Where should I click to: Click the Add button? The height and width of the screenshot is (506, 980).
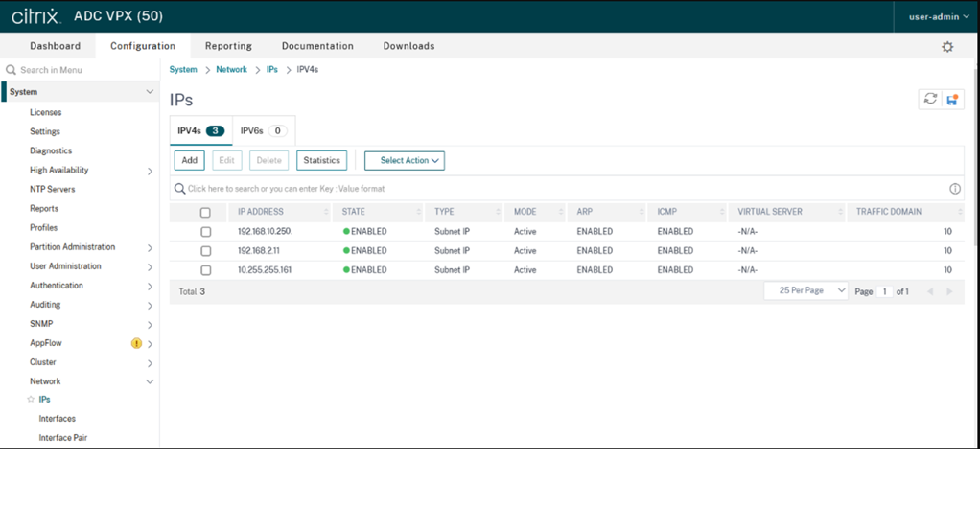click(x=190, y=161)
